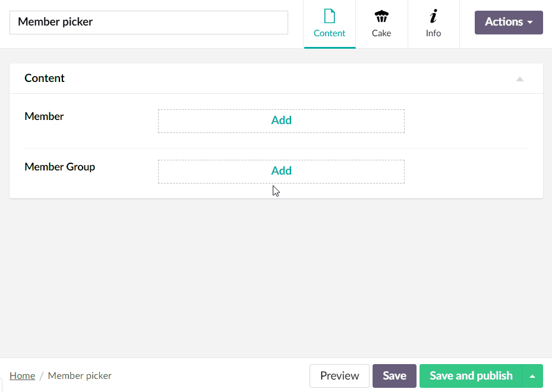Click Save and publish
This screenshot has width=552, height=392.
coord(470,375)
